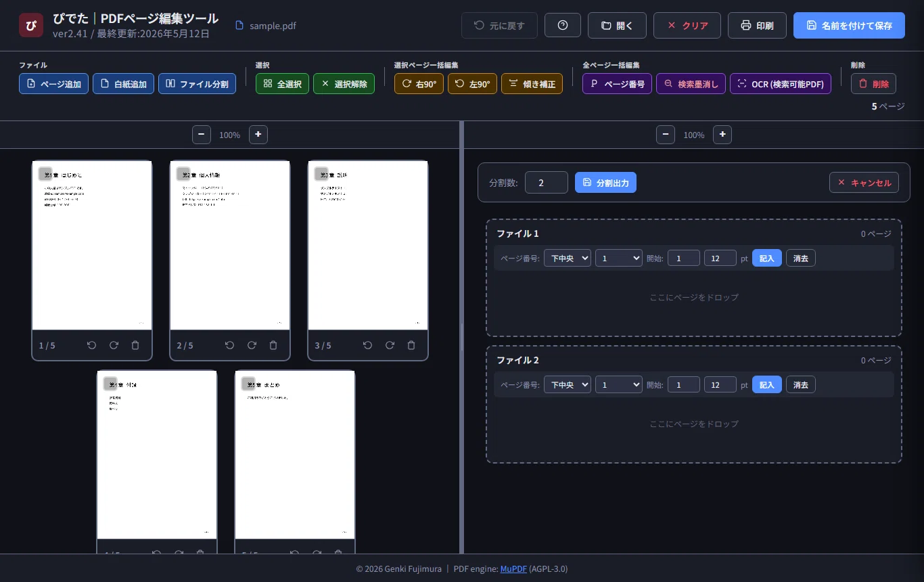The height and width of the screenshot is (582, 924).
Task: Click the 全選択 select all button
Action: click(282, 84)
